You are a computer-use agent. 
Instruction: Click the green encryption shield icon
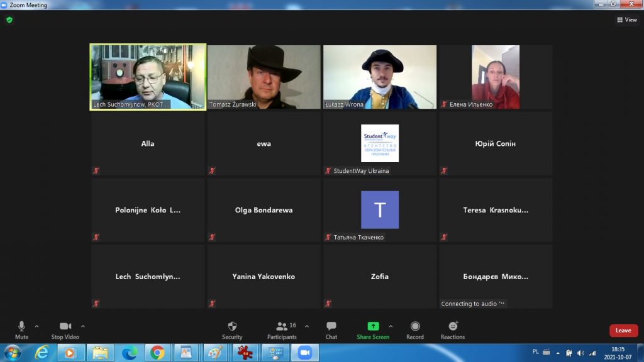(9, 19)
